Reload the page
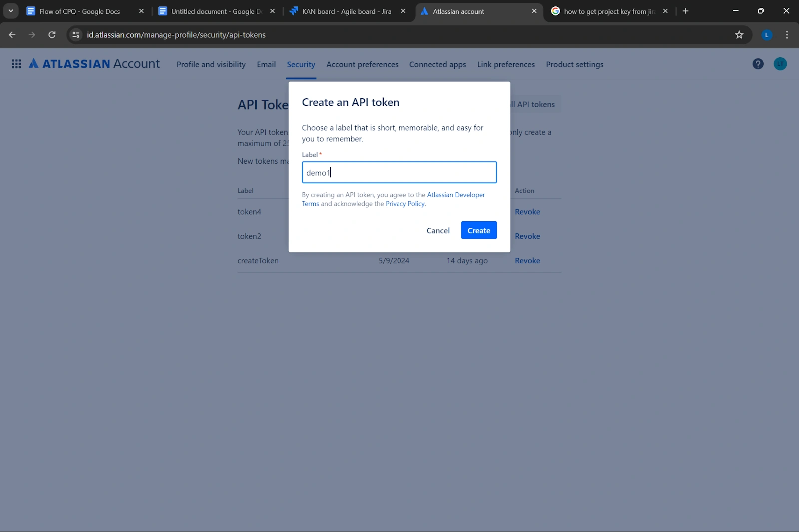The width and height of the screenshot is (799, 532). click(52, 35)
